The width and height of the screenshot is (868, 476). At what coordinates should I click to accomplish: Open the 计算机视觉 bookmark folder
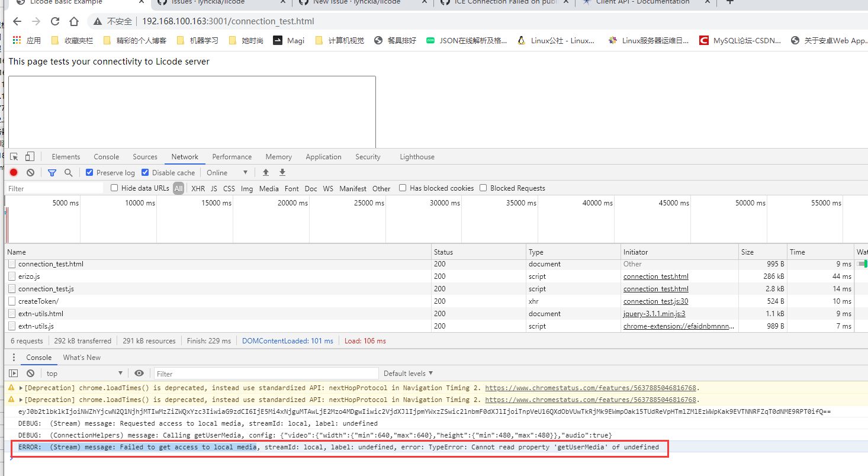click(340, 40)
